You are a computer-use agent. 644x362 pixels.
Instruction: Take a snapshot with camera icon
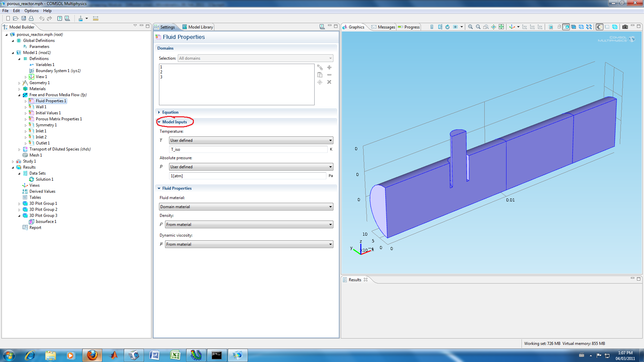pos(625,27)
